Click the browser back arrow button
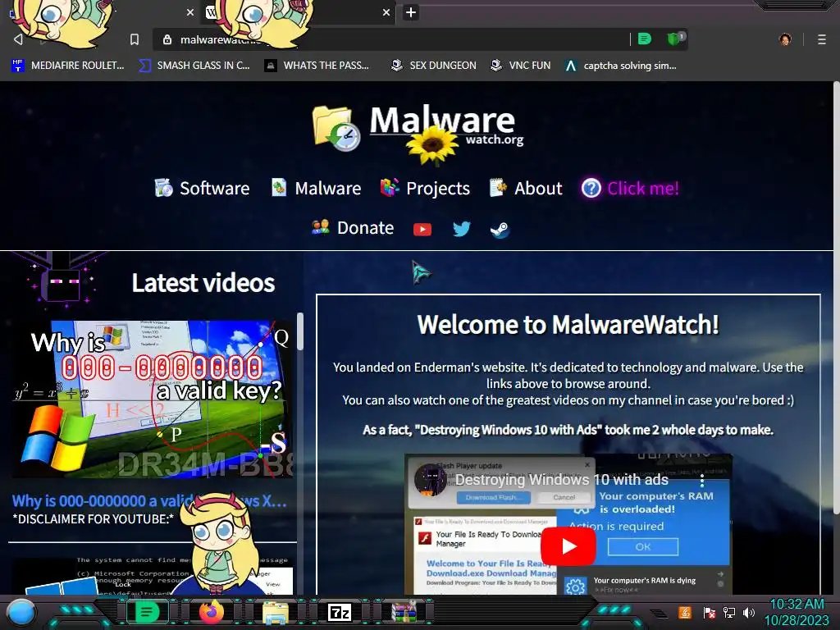 (x=18, y=39)
